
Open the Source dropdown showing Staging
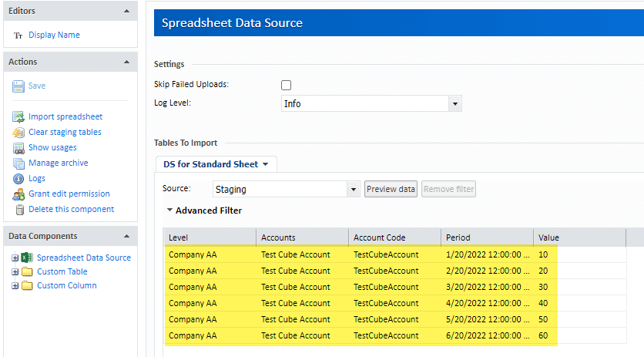[354, 189]
